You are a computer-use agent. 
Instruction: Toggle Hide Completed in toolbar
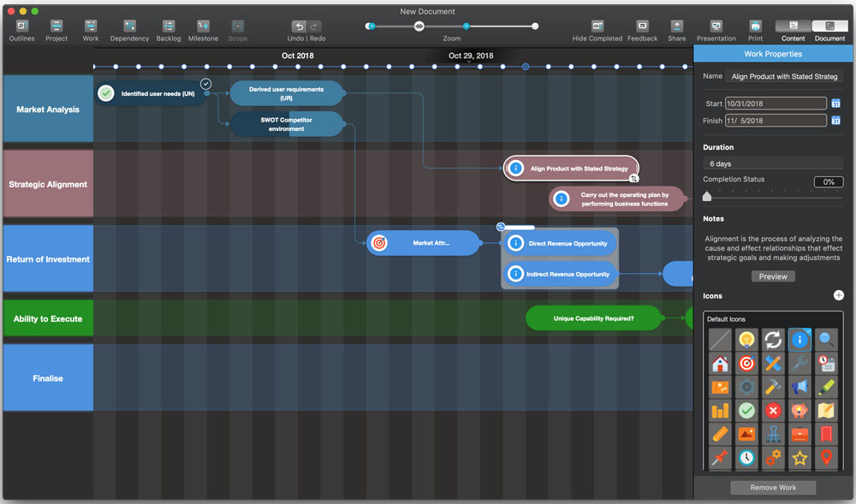pos(597,27)
